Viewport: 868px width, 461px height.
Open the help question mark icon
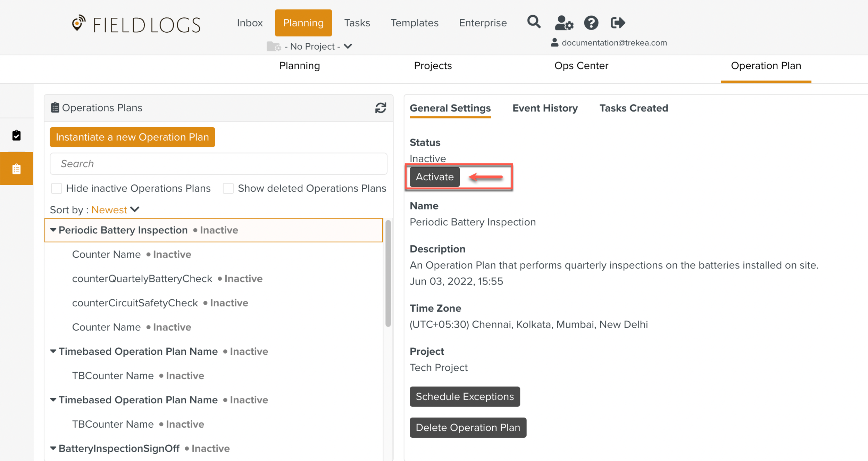(x=591, y=23)
